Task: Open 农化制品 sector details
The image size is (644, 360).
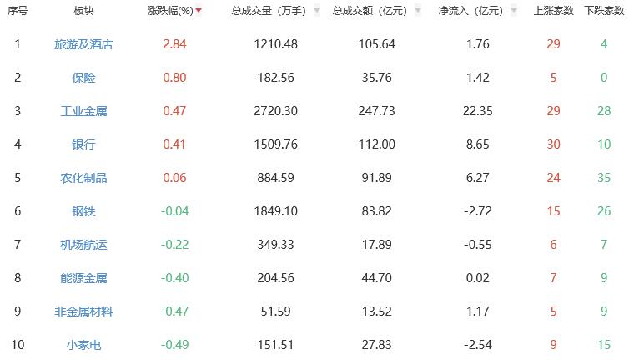Action: coord(83,178)
